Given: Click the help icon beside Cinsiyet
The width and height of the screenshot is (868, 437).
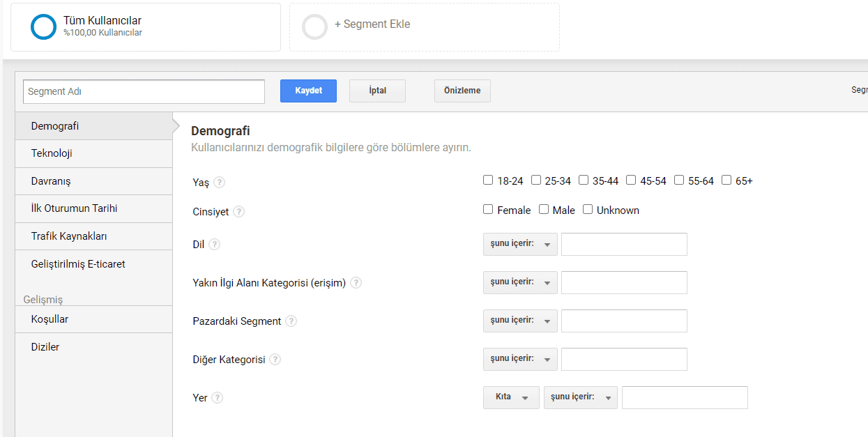Looking at the screenshot, I should (x=239, y=212).
